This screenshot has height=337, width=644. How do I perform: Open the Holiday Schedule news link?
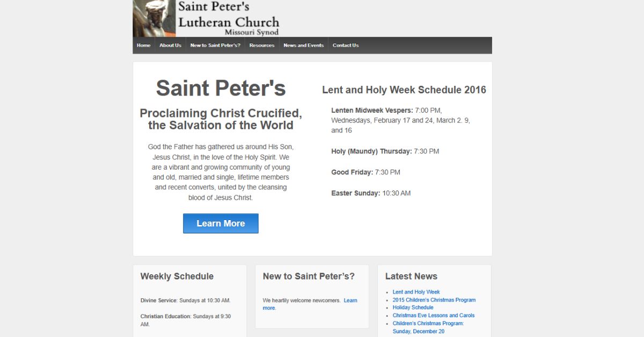pyautogui.click(x=413, y=307)
